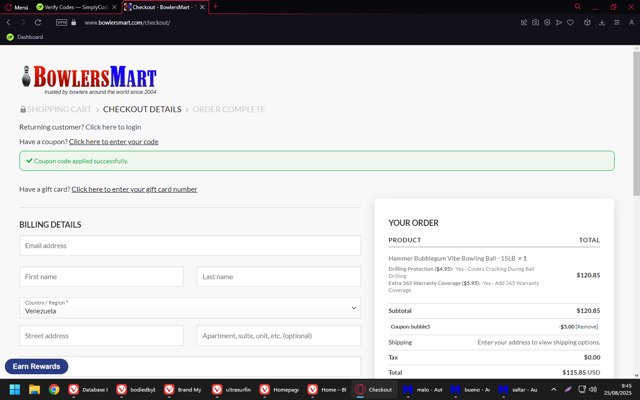Open the volume speaker tray icon
The width and height of the screenshot is (640, 400).
point(593,389)
